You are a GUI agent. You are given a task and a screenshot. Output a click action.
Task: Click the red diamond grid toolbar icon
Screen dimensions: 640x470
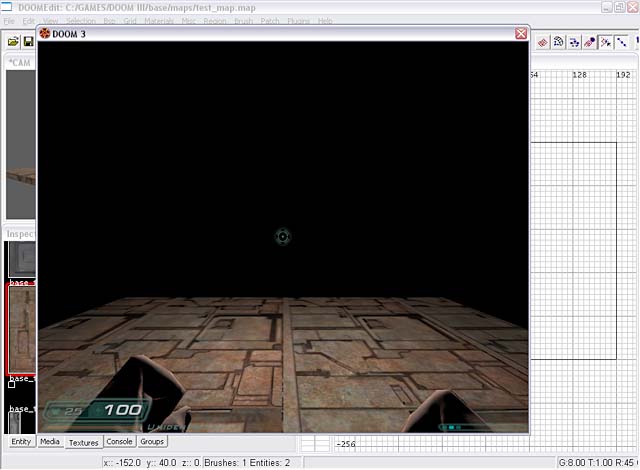542,42
